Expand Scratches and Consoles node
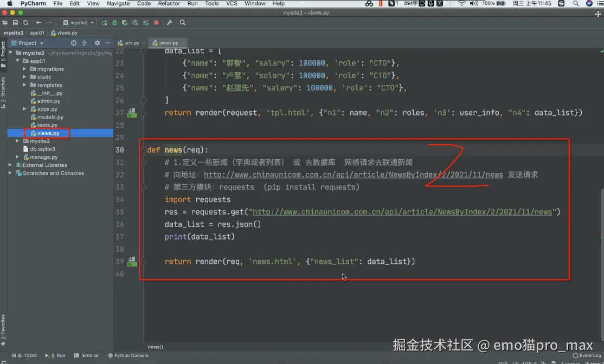The image size is (604, 364). [10, 173]
